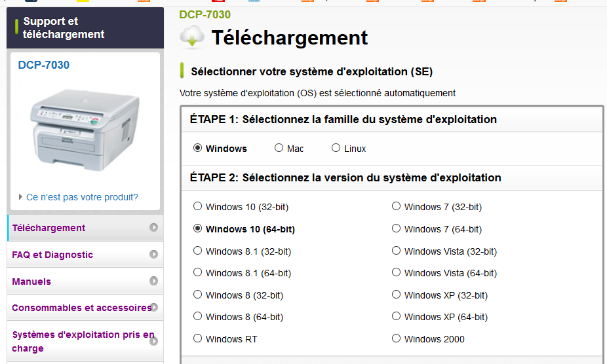Click arrow icon next to Manuels
Viewport: 607px width, 364px height.
pos(154,282)
